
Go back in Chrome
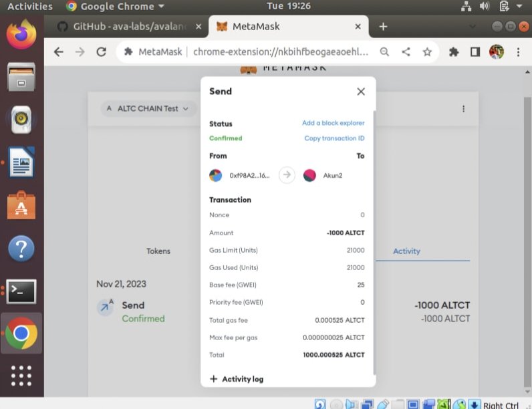(59, 52)
